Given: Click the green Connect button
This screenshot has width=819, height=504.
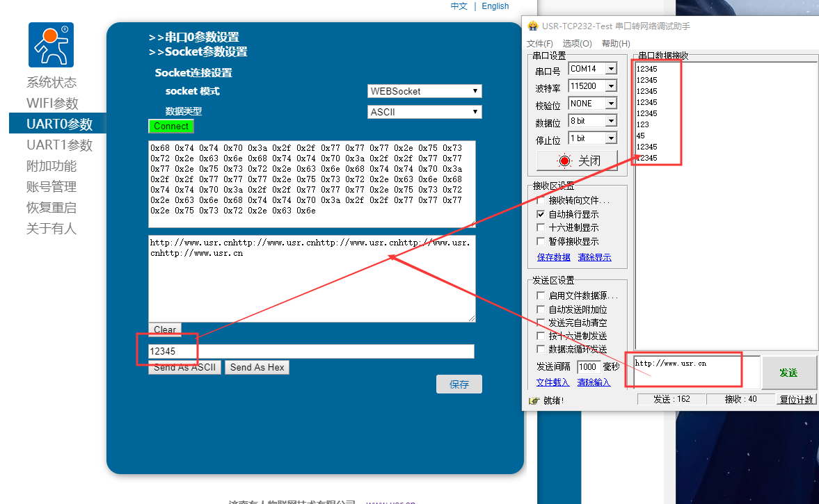Looking at the screenshot, I should 171,127.
